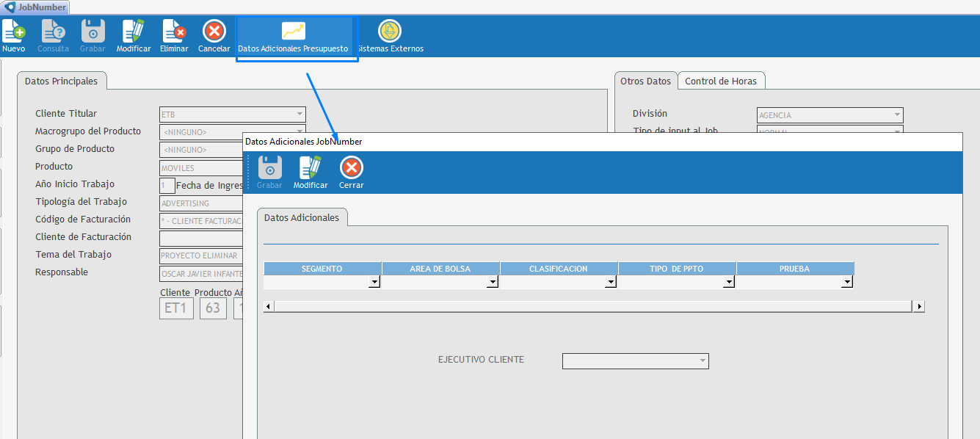Click the Año Inicio Trabajo input field
980x439 pixels.
pos(167,185)
